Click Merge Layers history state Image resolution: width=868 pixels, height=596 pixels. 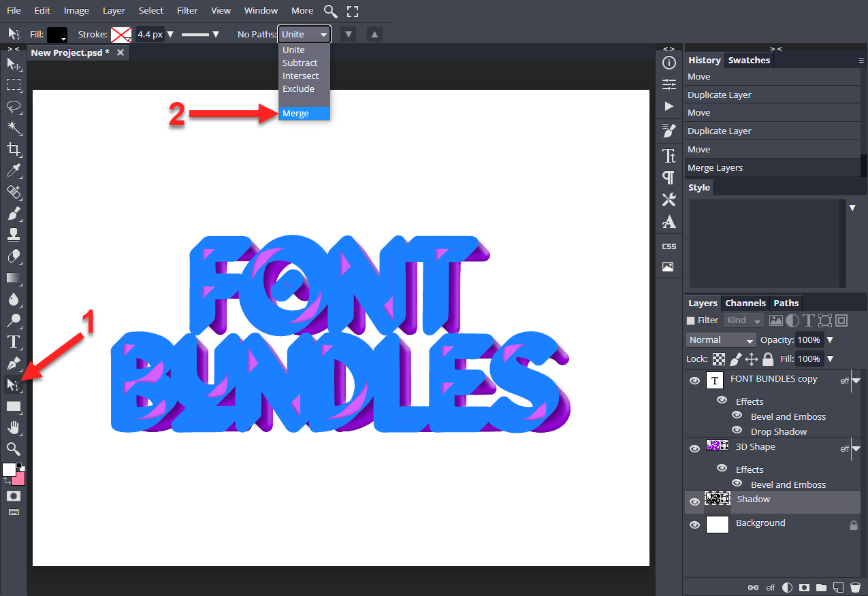(x=773, y=167)
